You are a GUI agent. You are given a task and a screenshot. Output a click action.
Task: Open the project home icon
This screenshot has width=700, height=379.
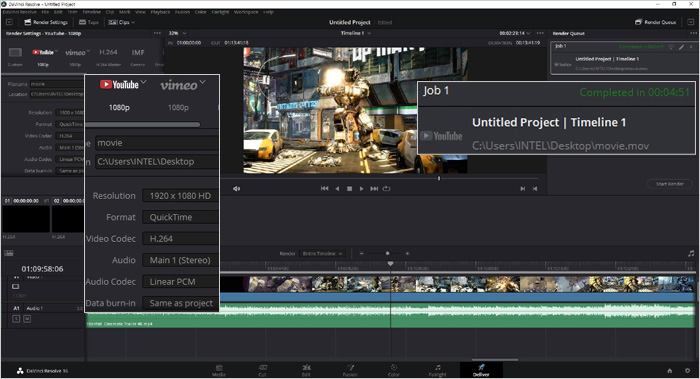click(670, 371)
